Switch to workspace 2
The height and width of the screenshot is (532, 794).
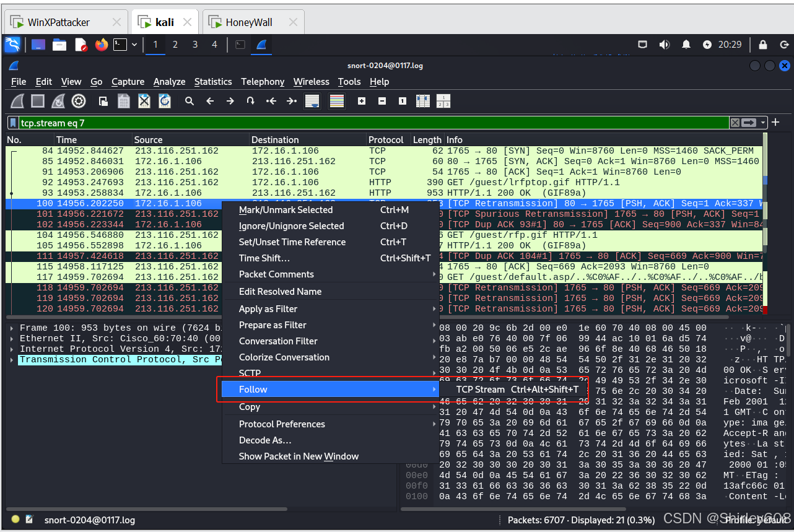pos(175,45)
